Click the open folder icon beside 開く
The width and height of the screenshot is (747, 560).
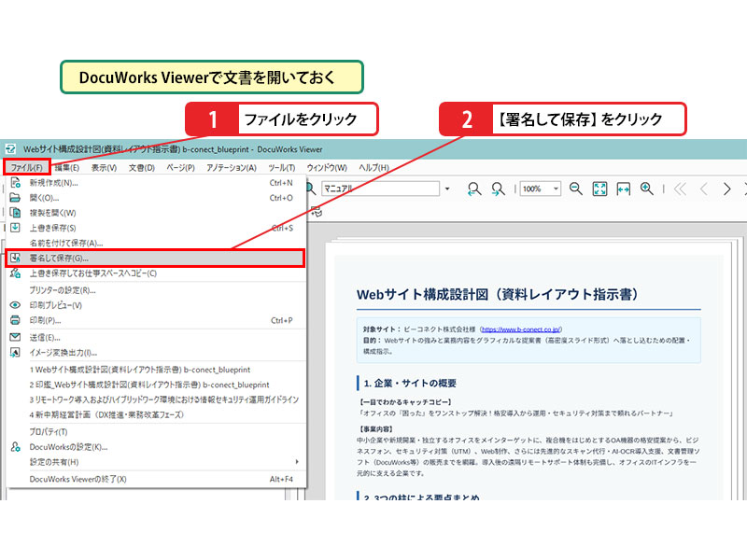(x=15, y=198)
